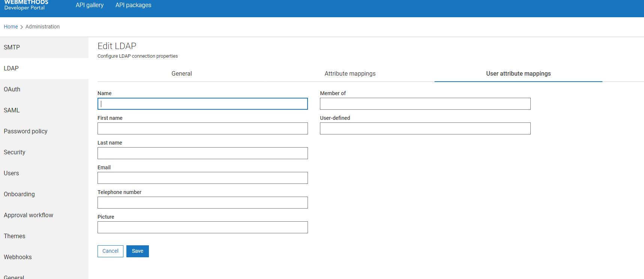
Task: Open Password policy settings
Action: 26,131
